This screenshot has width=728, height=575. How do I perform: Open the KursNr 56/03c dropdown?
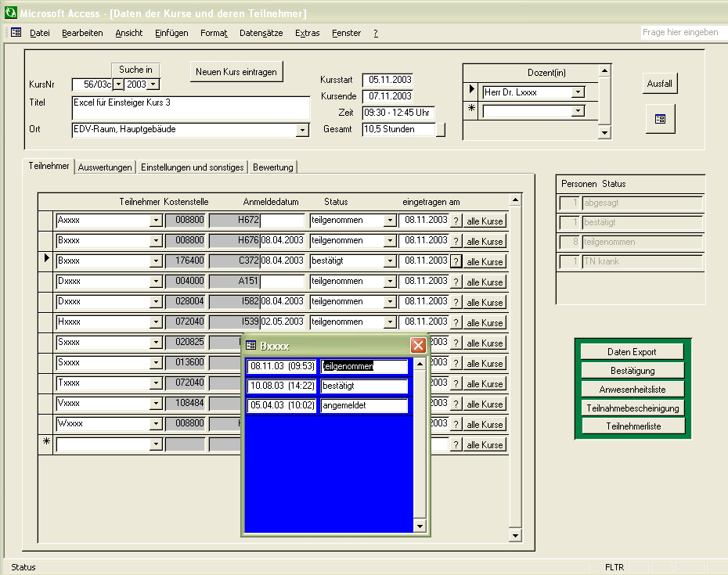118,84
